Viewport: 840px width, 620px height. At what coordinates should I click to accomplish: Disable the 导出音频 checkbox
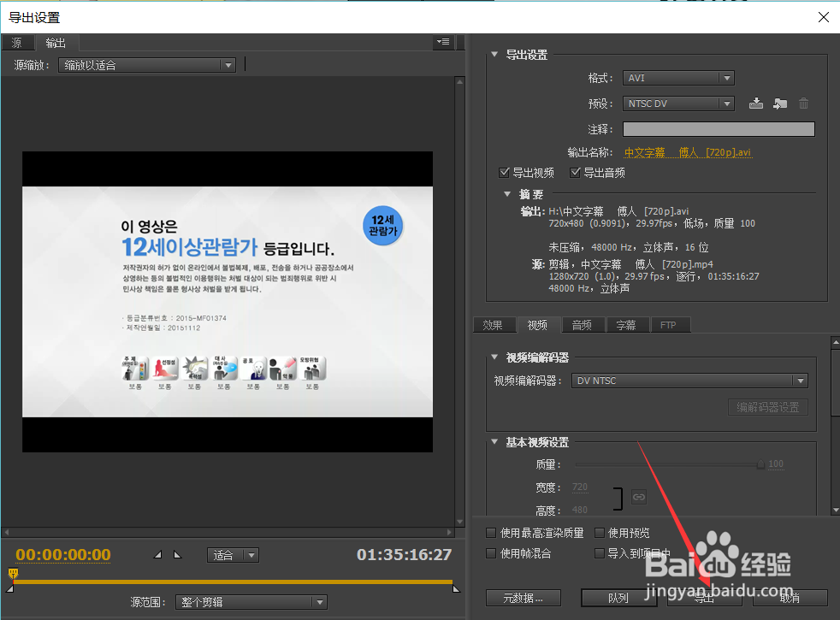pos(576,172)
